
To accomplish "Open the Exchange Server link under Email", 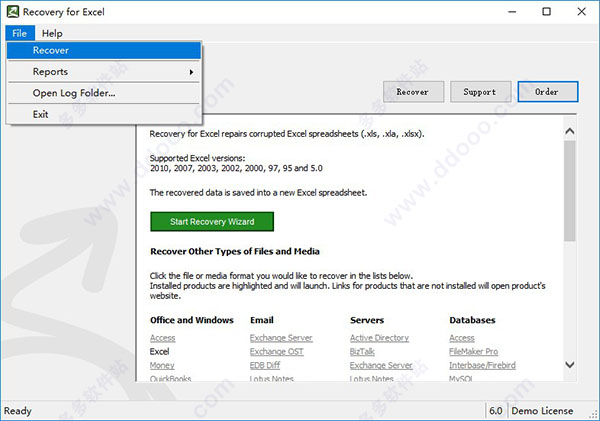I will coord(281,338).
